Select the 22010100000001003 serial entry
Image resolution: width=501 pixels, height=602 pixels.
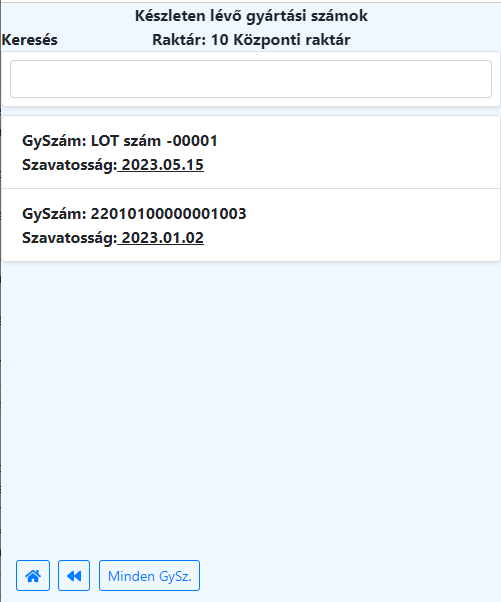tap(251, 225)
